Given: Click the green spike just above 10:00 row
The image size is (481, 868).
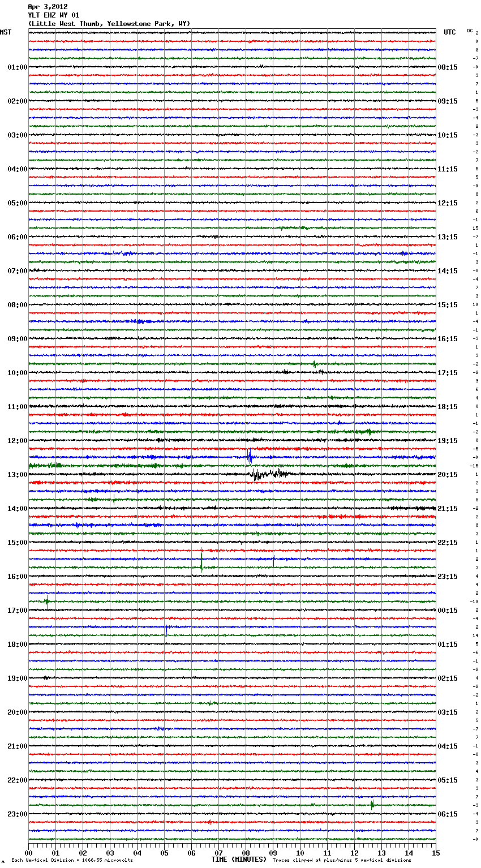Looking at the screenshot, I should 314,364.
